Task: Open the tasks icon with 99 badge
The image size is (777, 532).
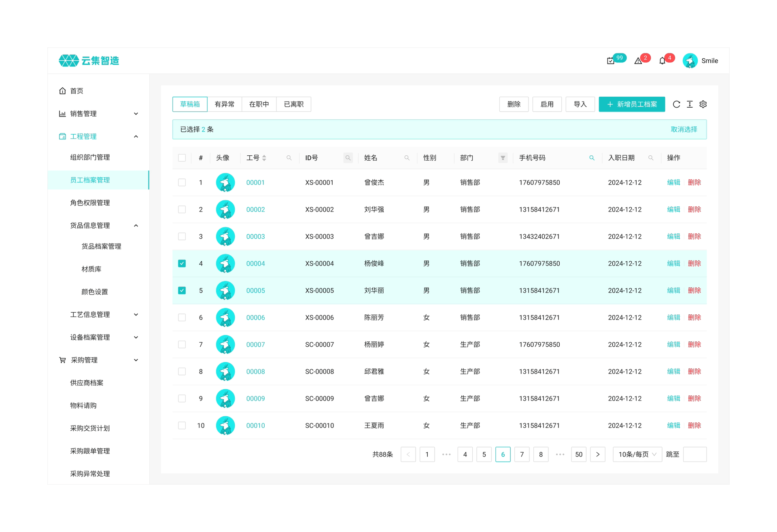Action: pyautogui.click(x=611, y=61)
